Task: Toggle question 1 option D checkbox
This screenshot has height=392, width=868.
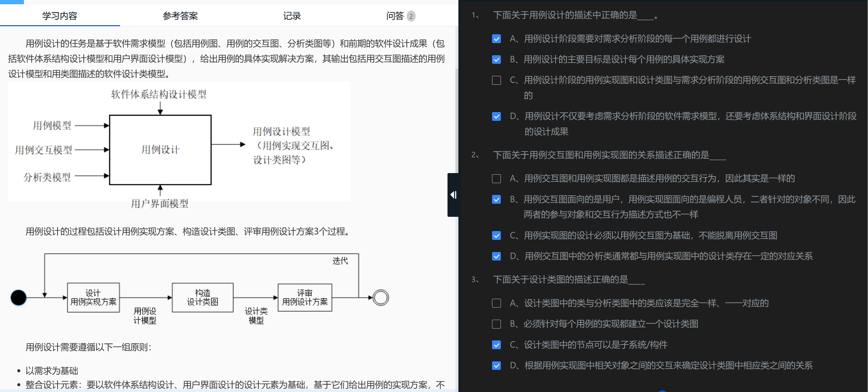Action: point(496,116)
